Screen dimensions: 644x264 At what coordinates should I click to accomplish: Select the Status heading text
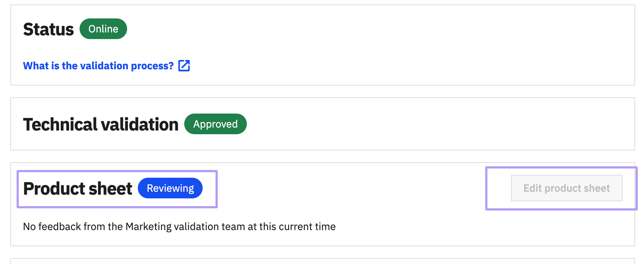(48, 29)
